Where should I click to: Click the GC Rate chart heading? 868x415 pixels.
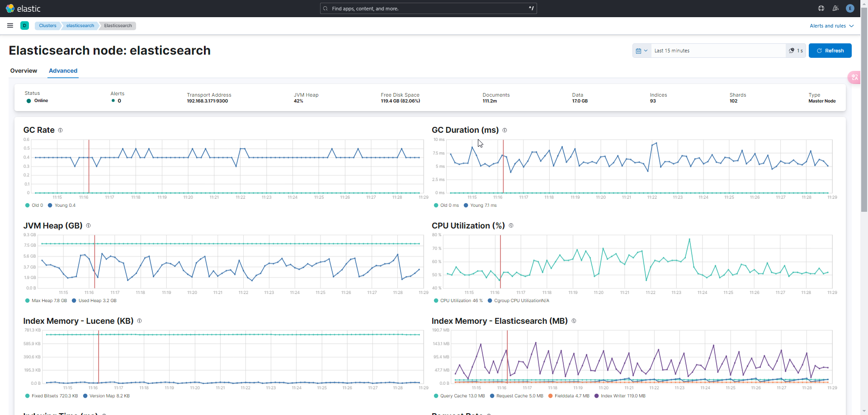39,130
